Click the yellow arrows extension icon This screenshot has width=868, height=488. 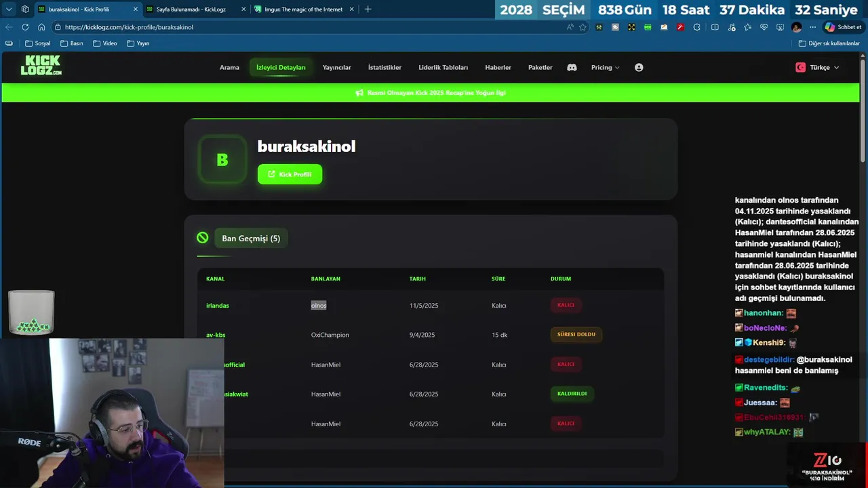pyautogui.click(x=631, y=27)
